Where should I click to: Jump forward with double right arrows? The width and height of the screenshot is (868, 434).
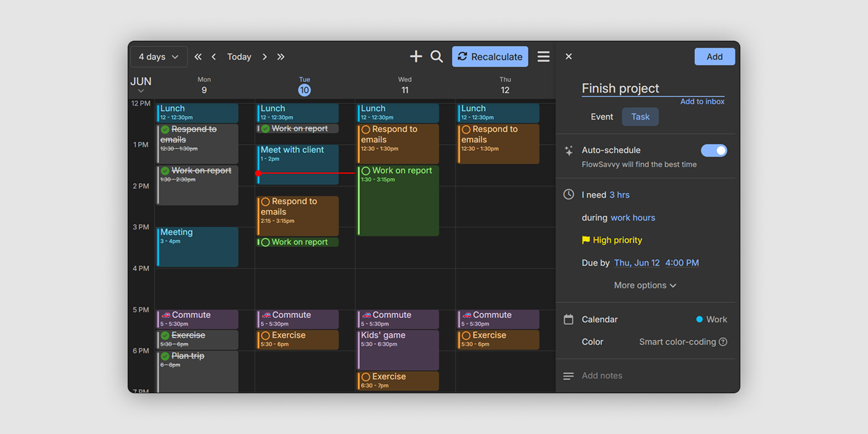click(x=281, y=57)
